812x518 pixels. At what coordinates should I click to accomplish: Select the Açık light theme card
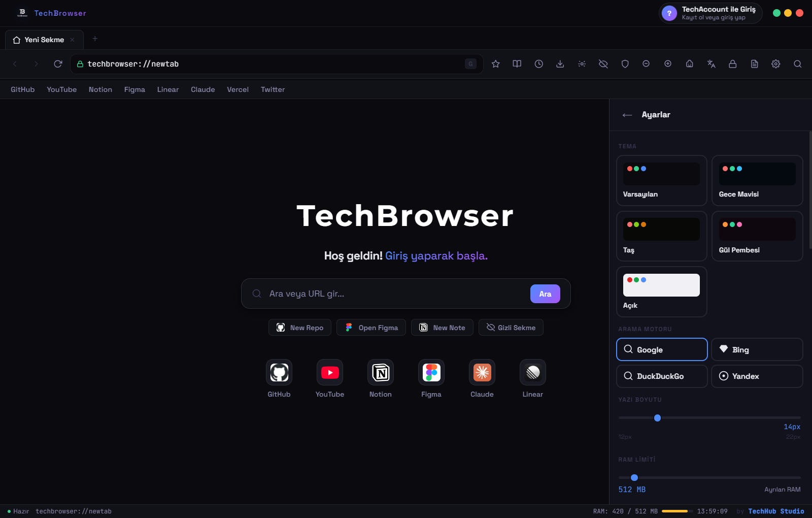point(662,292)
